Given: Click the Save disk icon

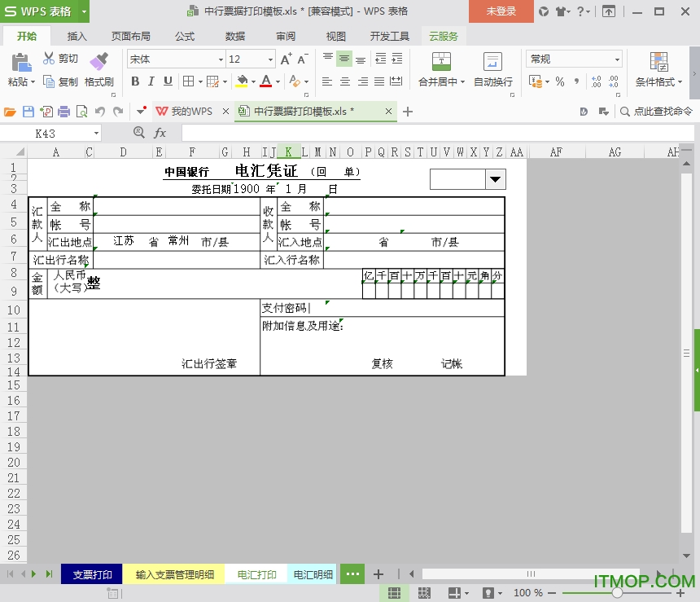Looking at the screenshot, I should [x=28, y=112].
